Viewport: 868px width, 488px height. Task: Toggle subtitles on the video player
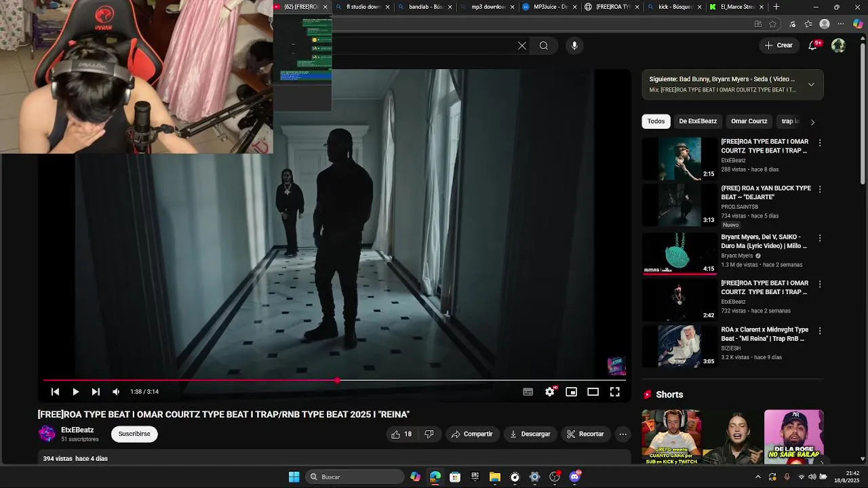click(528, 392)
